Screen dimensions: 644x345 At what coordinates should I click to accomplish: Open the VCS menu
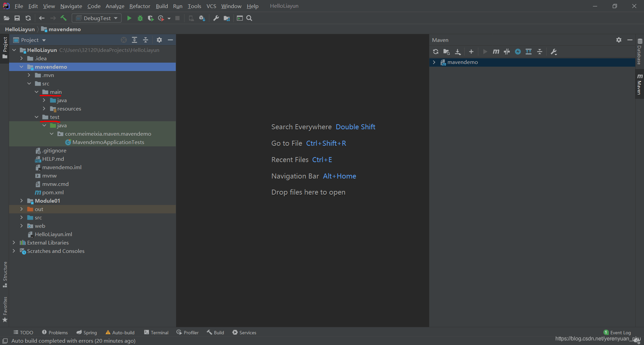[211, 6]
